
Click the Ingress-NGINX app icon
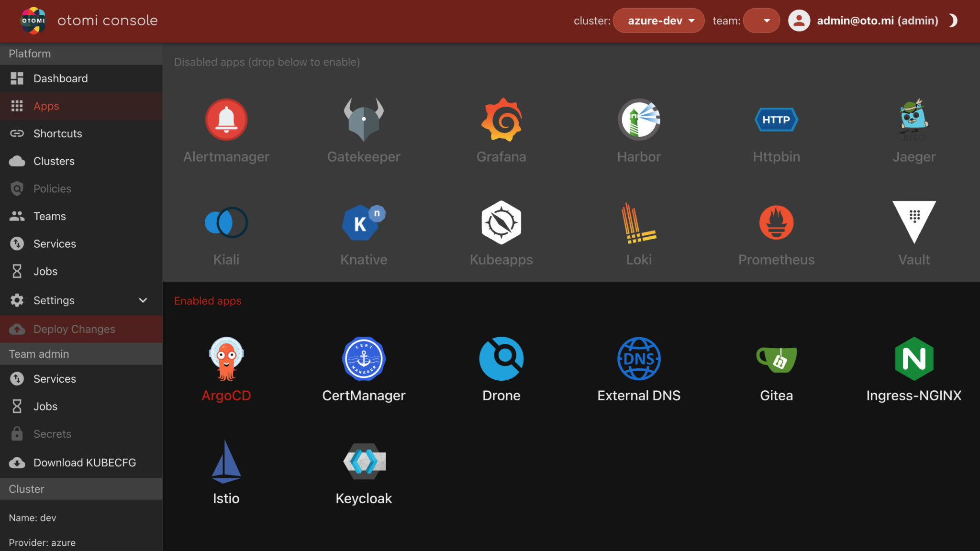[x=914, y=359]
